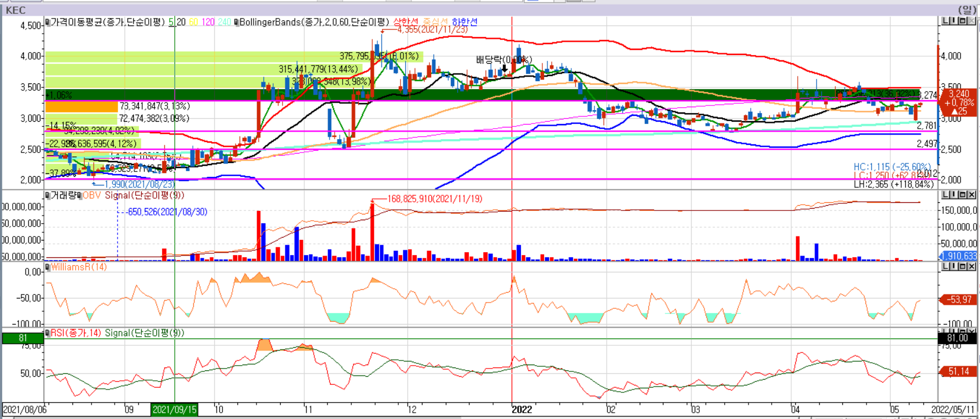Click the 거래량 volume label
The height and width of the screenshot is (419, 980).
(x=64, y=195)
